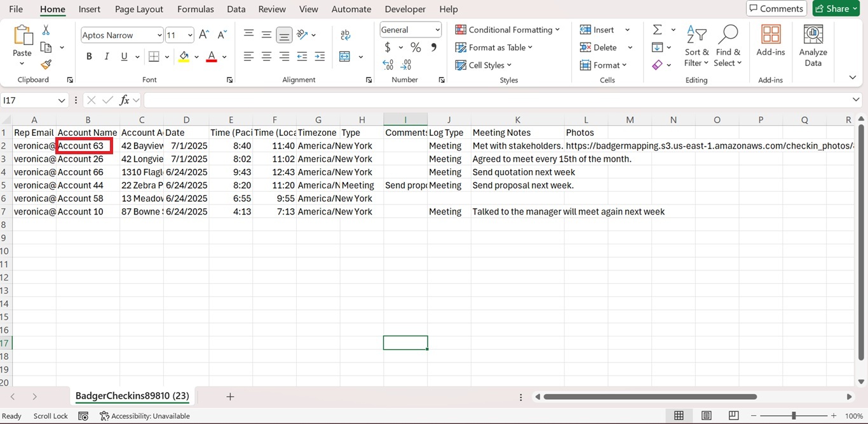The width and height of the screenshot is (868, 424).
Task: Toggle Bold formatting
Action: [x=89, y=56]
